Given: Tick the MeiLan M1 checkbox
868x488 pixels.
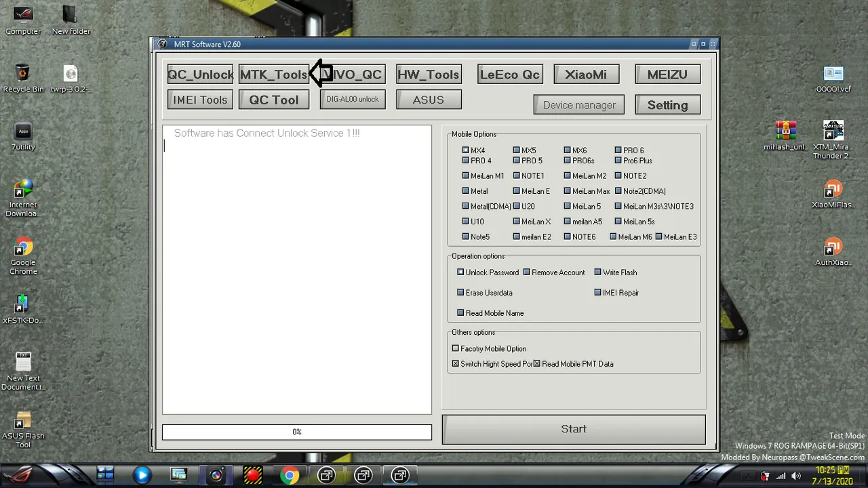Looking at the screenshot, I should [466, 176].
